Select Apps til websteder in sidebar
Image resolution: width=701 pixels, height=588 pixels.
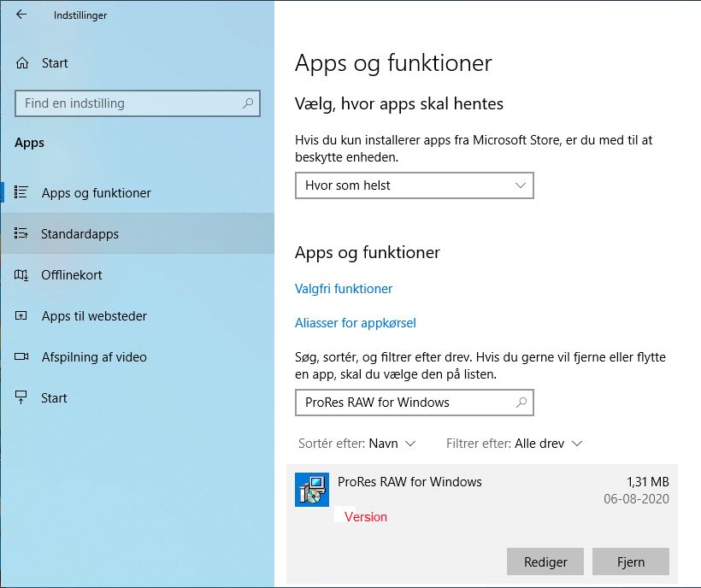[138, 316]
